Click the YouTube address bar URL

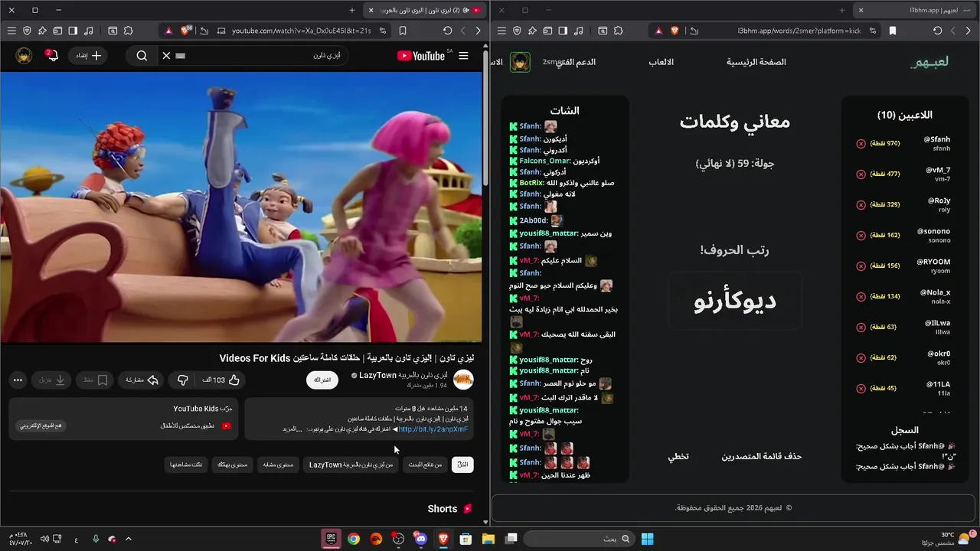point(301,31)
